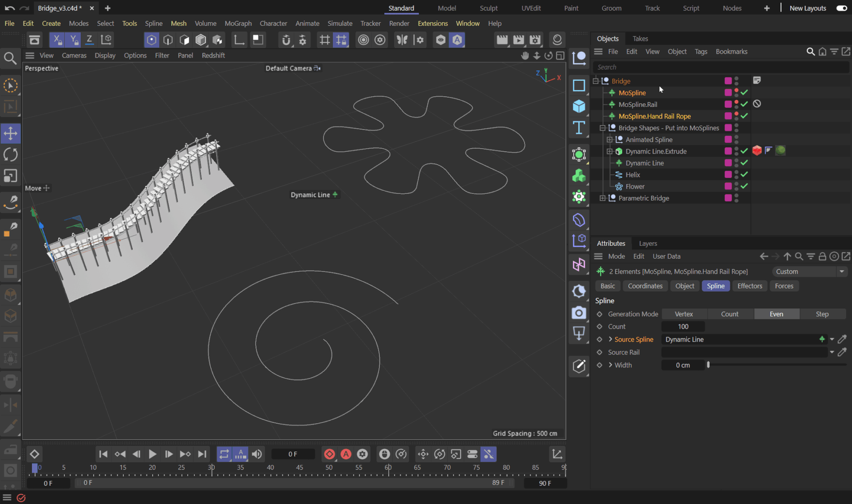Open the rectangle spline tool

(x=579, y=85)
